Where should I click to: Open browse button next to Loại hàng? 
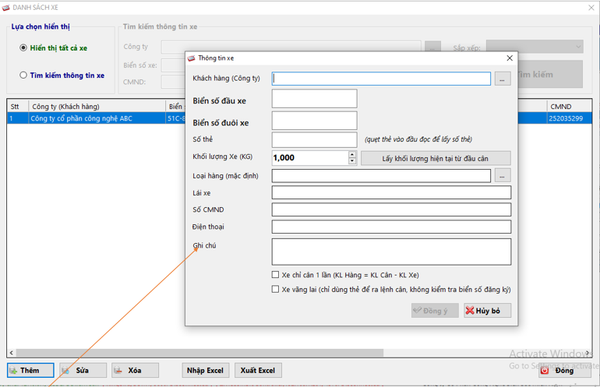(502, 176)
